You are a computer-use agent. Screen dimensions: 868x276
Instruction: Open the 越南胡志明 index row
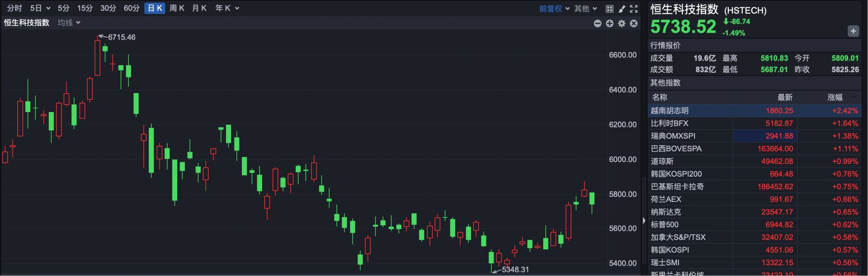670,111
